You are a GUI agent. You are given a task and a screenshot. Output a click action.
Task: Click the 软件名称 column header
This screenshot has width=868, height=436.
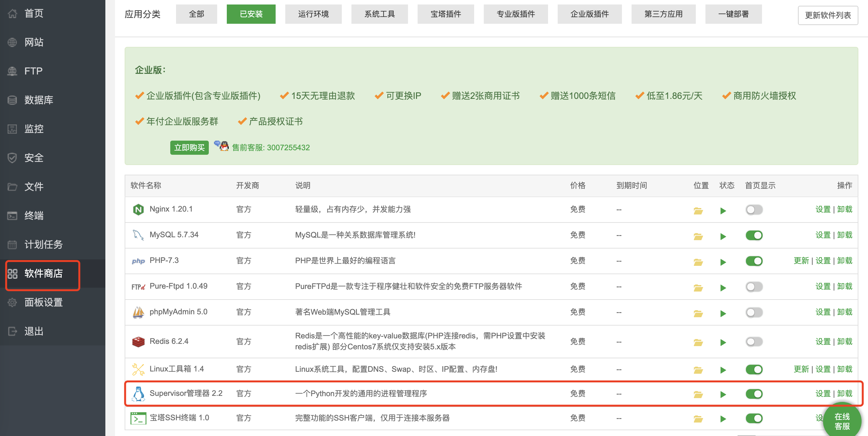point(146,186)
